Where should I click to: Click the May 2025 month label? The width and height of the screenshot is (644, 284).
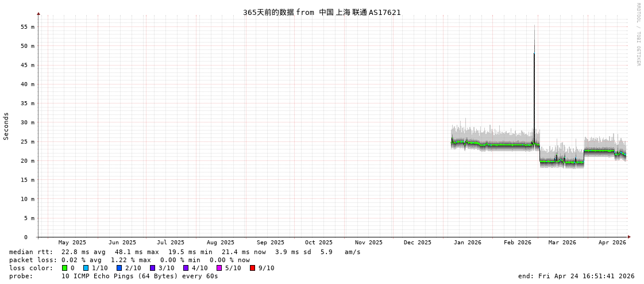(x=72, y=243)
